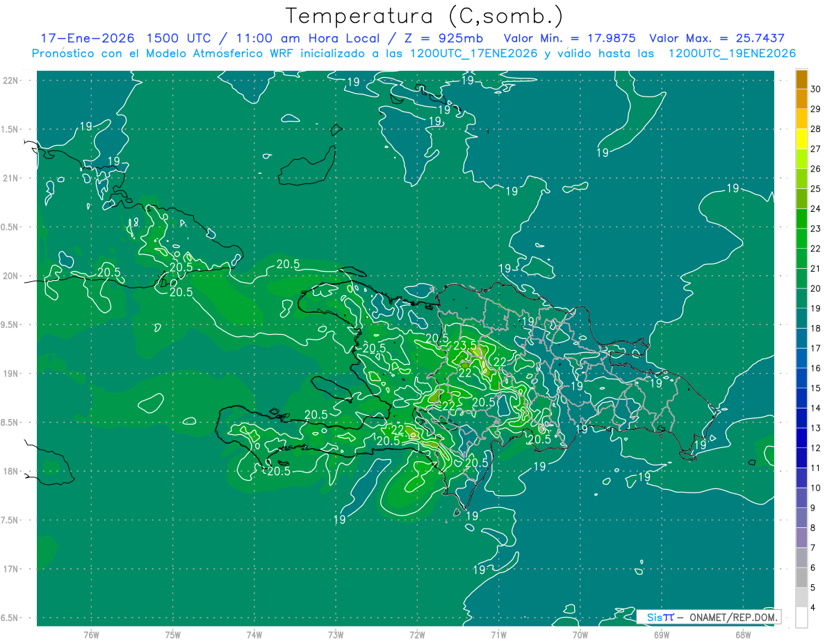Click the purple swatch between 8 and 9

click(x=801, y=517)
